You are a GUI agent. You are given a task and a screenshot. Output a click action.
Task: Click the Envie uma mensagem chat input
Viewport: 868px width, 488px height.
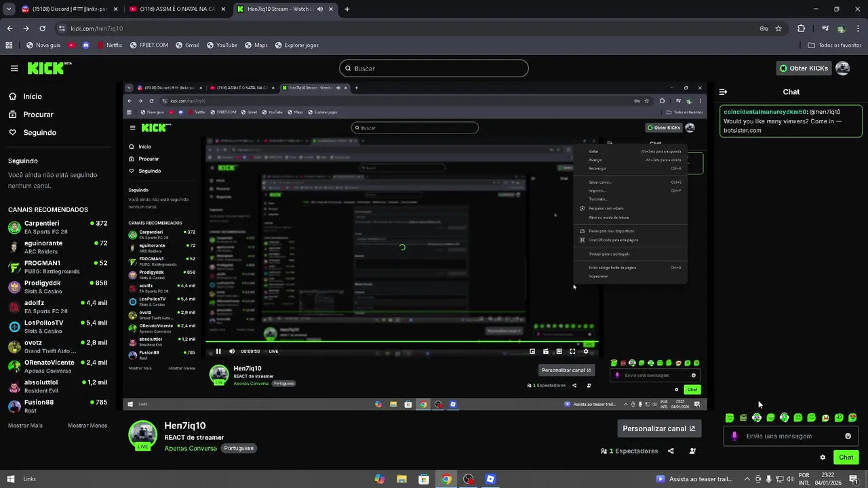click(x=790, y=436)
